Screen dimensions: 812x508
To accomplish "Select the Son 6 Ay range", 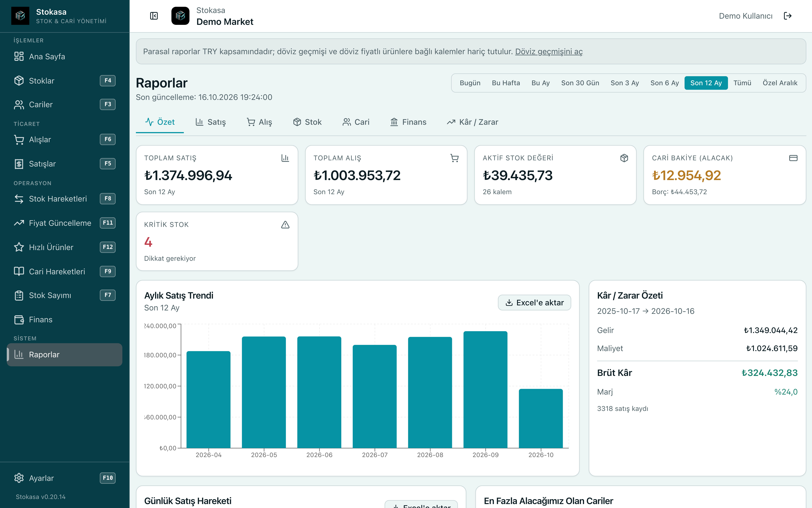I will 664,83.
